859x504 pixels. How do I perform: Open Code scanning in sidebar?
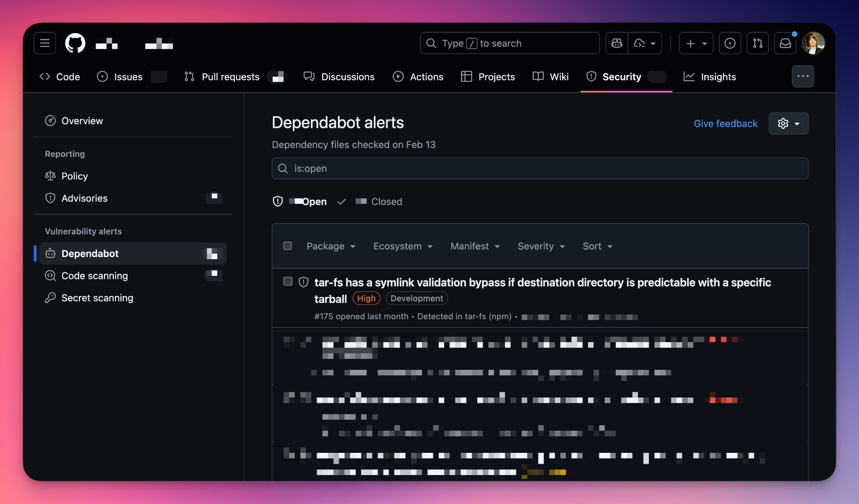click(x=95, y=275)
